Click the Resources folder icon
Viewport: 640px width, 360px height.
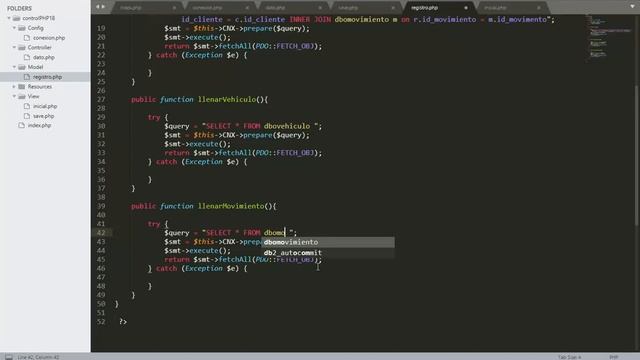coord(22,87)
